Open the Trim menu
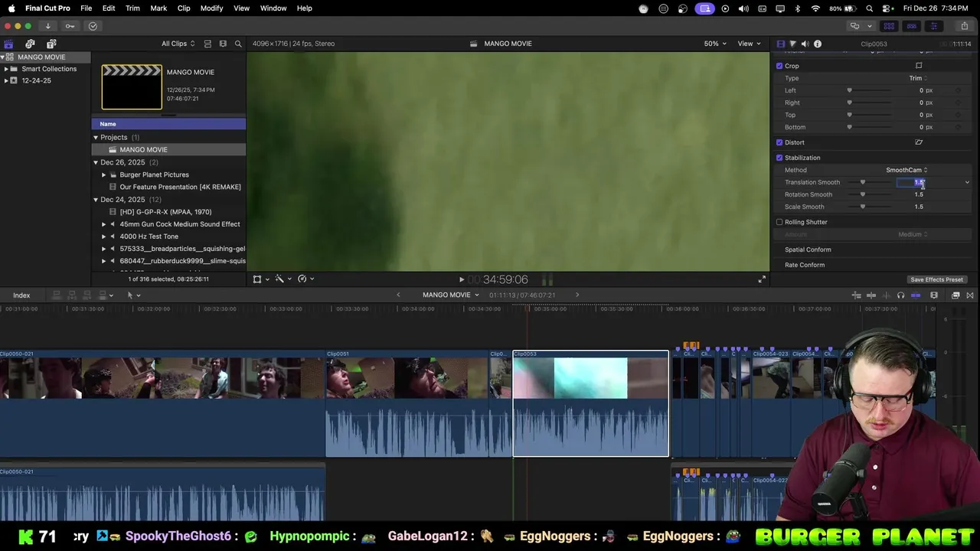Image resolution: width=980 pixels, height=551 pixels. (132, 8)
